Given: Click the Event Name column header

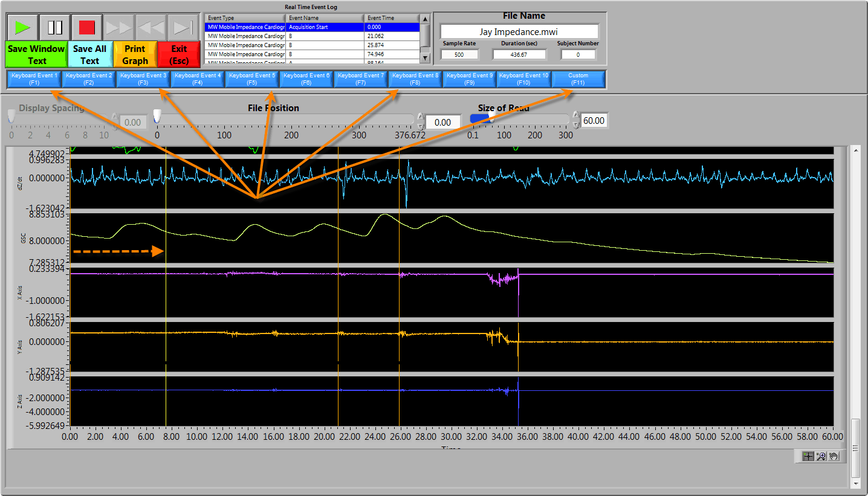Looking at the screenshot, I should tap(325, 18).
